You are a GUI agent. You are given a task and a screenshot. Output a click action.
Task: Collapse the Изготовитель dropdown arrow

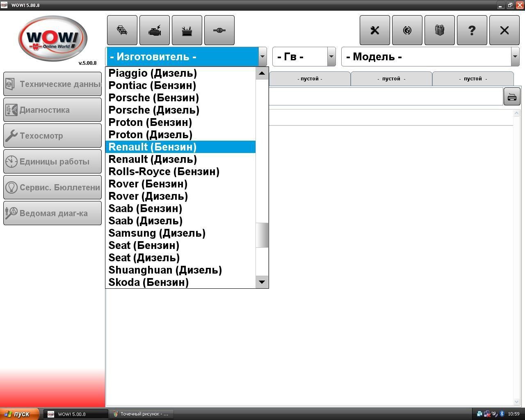[x=262, y=57]
